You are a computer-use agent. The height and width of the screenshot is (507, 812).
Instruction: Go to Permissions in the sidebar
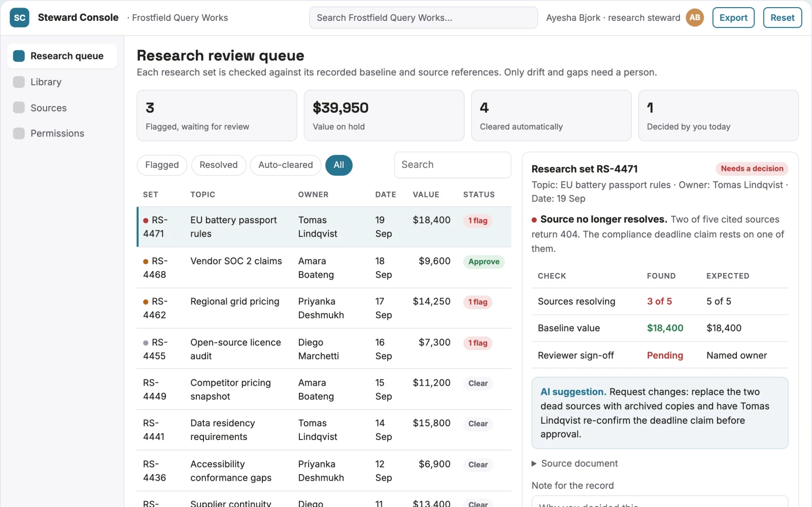pos(62,133)
